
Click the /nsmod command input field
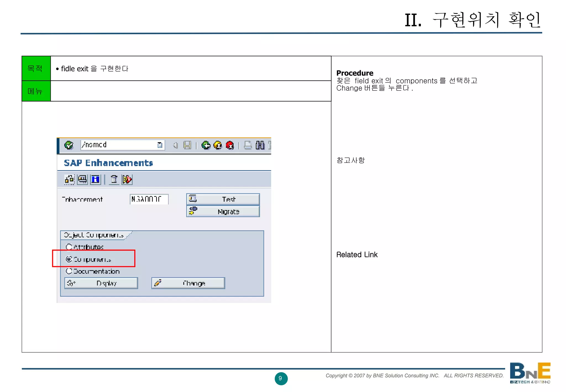[122, 145]
